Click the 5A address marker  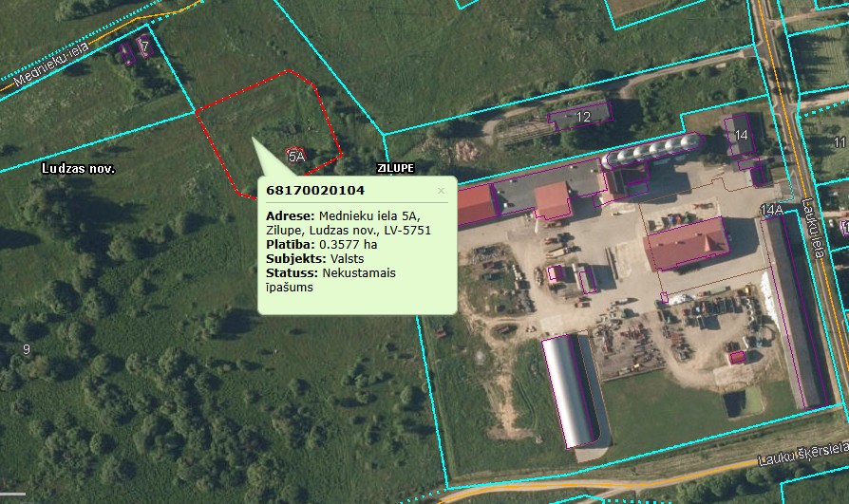tap(296, 155)
